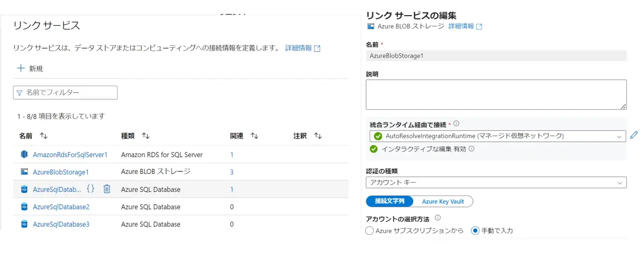Click info icon next to アカウントの選択方法
This screenshot has width=644, height=258.
(x=438, y=218)
